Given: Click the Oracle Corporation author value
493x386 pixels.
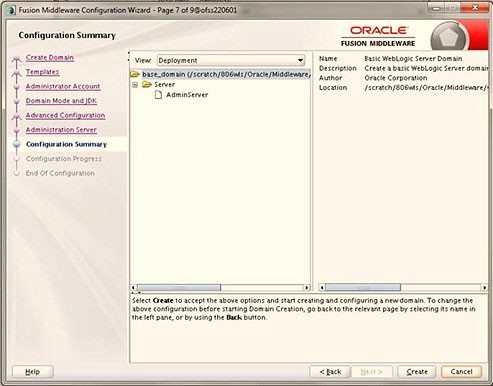Looking at the screenshot, I should 396,78.
